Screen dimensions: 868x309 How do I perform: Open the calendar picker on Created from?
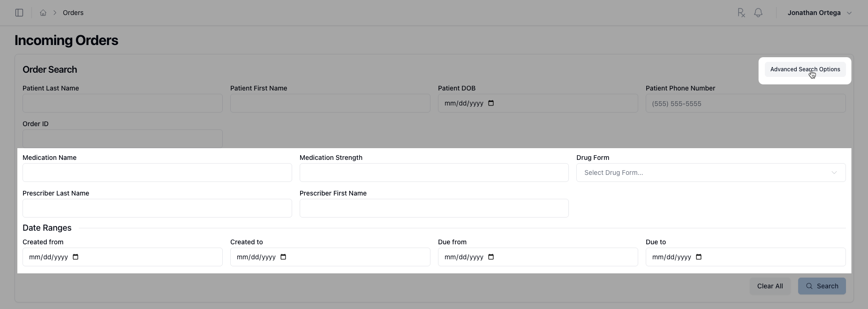pos(75,257)
